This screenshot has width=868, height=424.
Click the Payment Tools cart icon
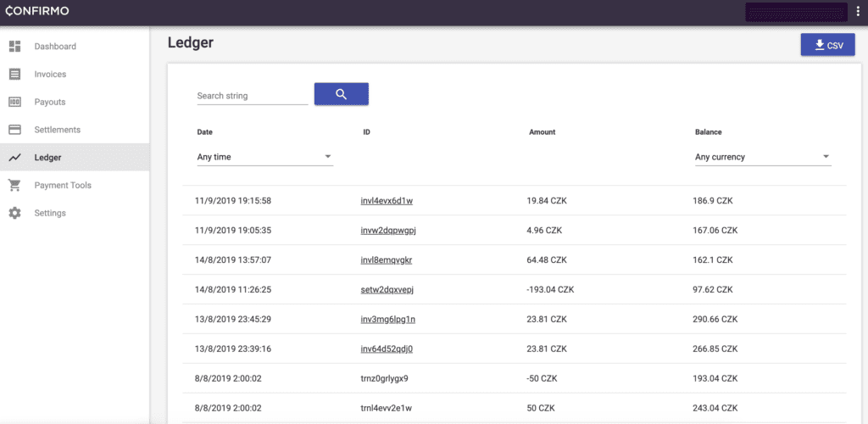click(15, 186)
